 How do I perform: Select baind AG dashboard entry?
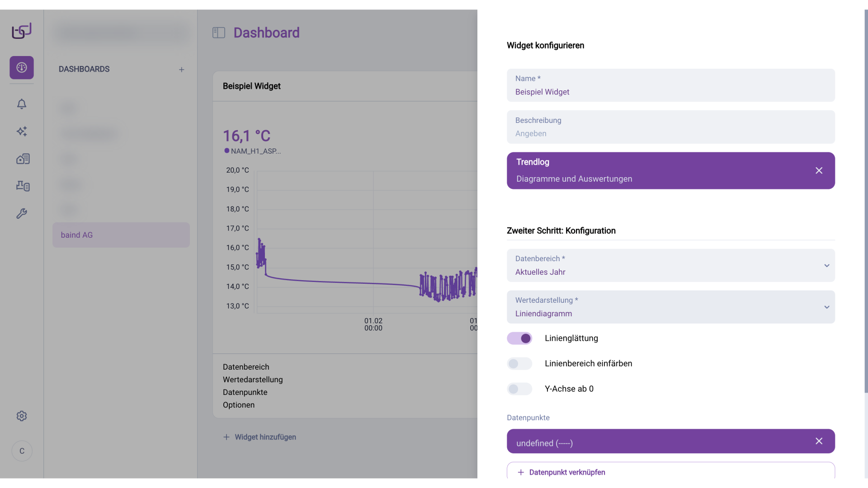(121, 235)
